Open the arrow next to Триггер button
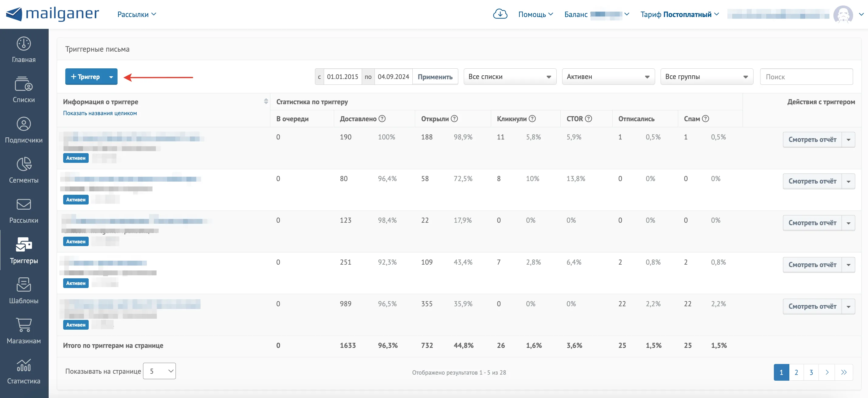This screenshot has height=398, width=868. [x=111, y=77]
